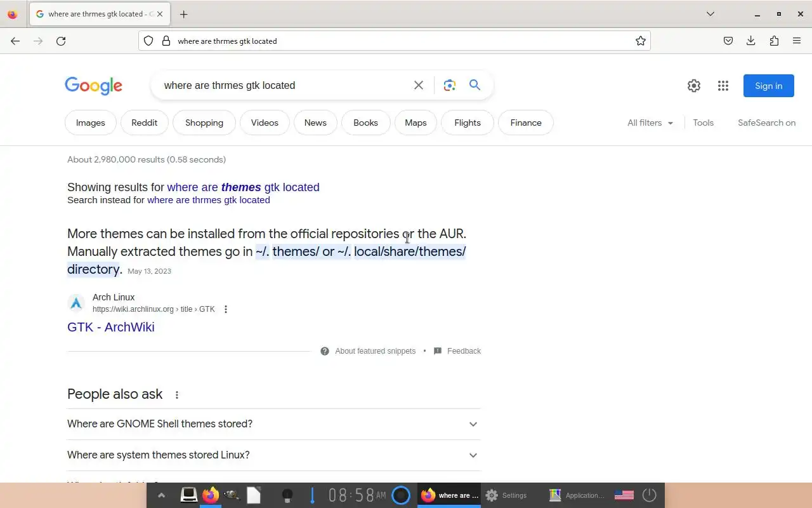
Task: Click the Firefox address bar
Action: click(395, 41)
